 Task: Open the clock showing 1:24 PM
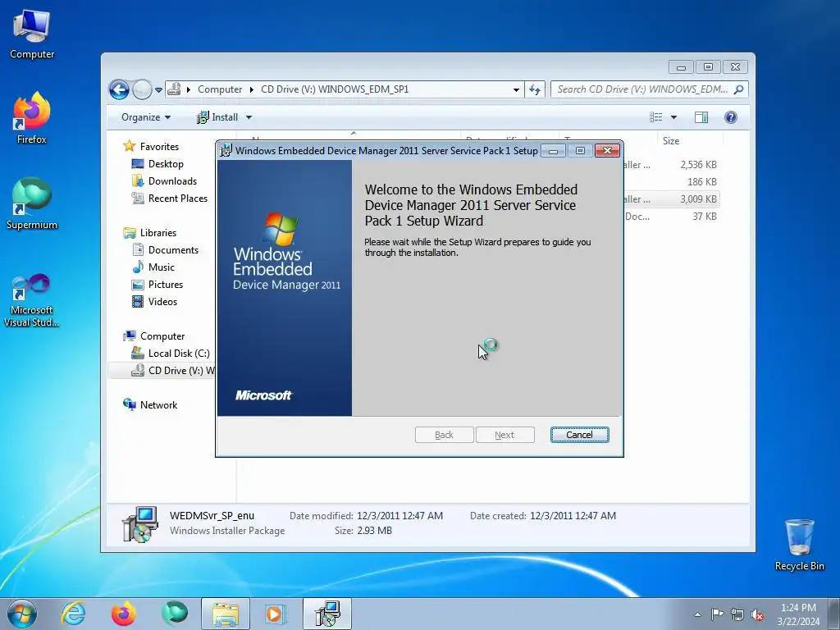pyautogui.click(x=798, y=614)
